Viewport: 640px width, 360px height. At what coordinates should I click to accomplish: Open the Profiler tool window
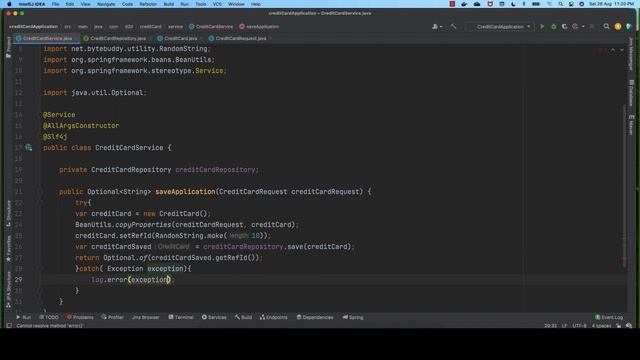click(x=113, y=317)
